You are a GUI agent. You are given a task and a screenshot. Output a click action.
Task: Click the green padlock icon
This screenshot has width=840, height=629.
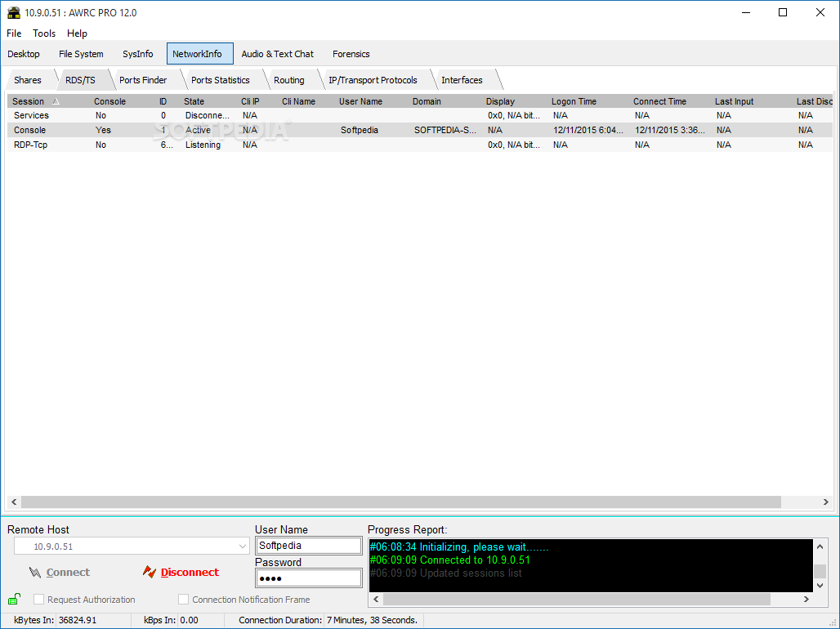pyautogui.click(x=15, y=599)
